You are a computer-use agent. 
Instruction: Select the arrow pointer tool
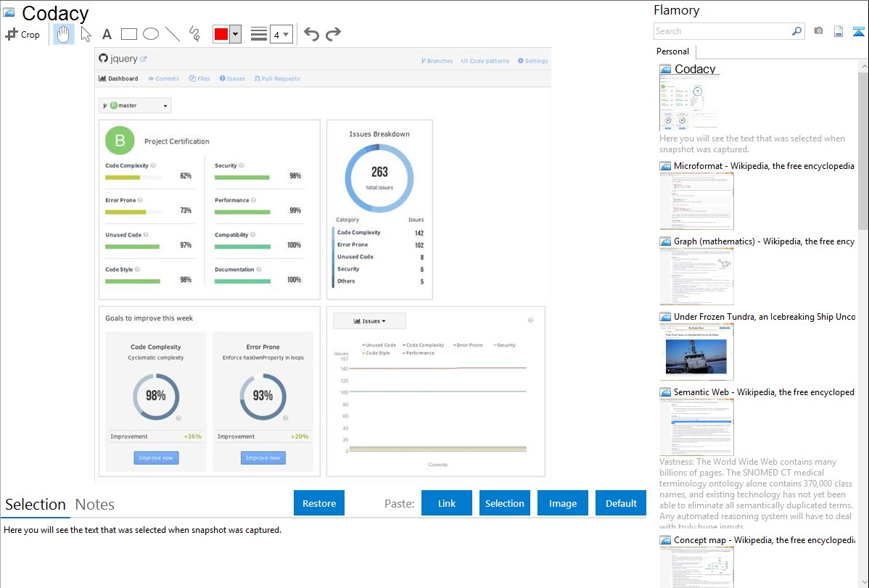click(x=86, y=34)
